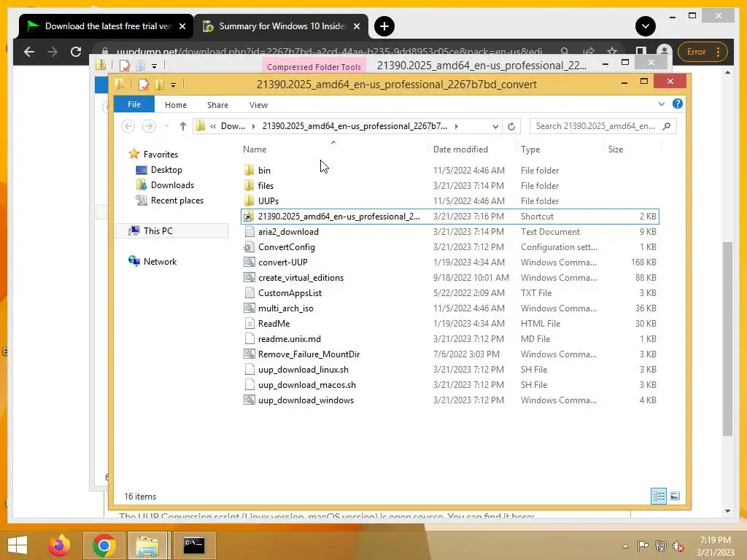Select the ConvertConfig settings file
The image size is (747, 560).
click(286, 247)
